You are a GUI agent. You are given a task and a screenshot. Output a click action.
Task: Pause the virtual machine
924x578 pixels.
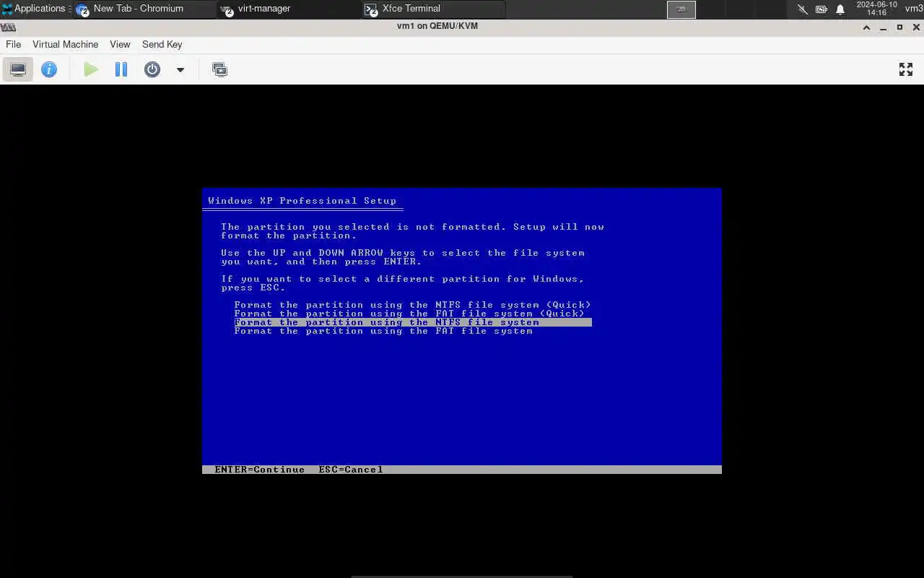[x=121, y=69]
